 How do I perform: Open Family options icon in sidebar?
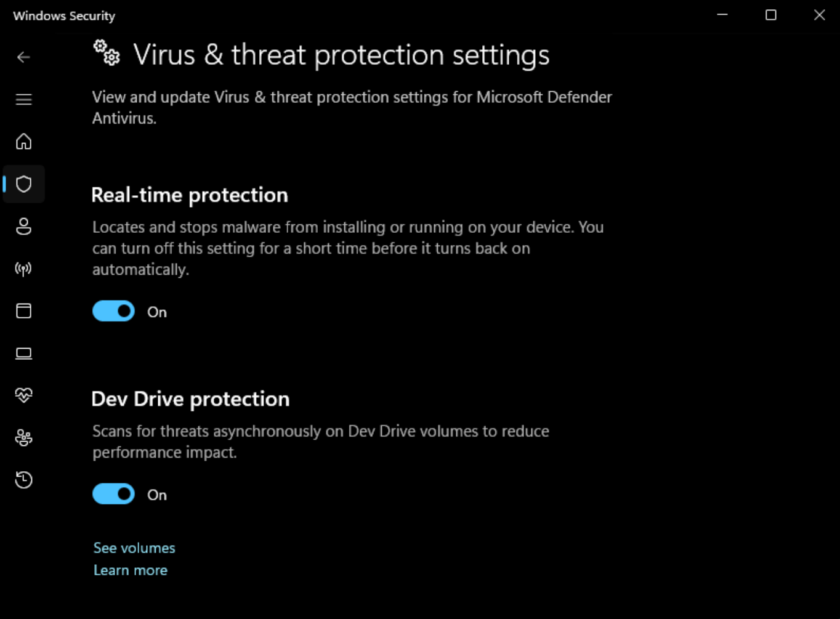23,437
